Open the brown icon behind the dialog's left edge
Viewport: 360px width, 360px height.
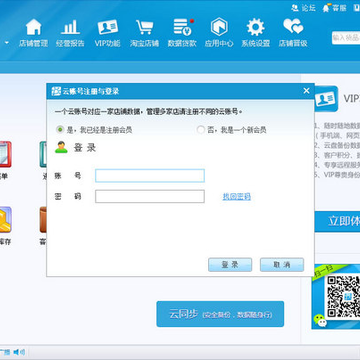point(43,219)
